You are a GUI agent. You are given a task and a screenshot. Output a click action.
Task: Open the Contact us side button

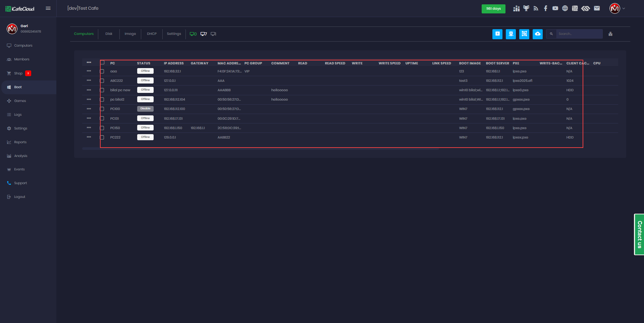point(639,234)
